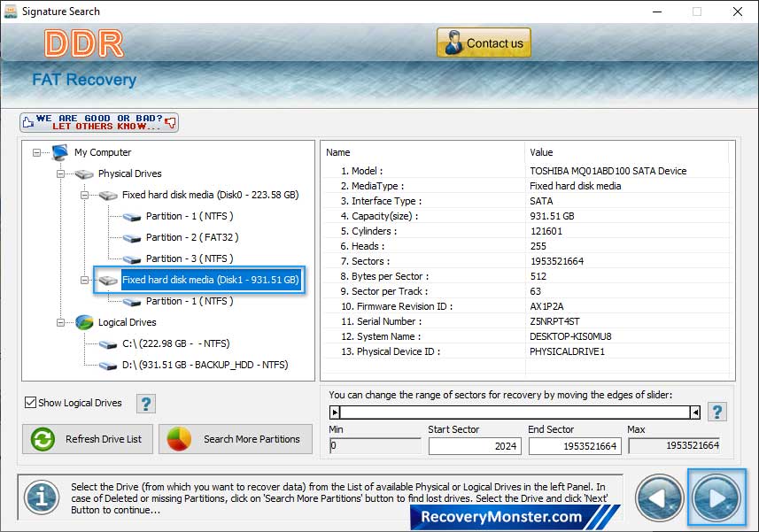Click the Refresh Drive List button
759x532 pixels.
click(88, 439)
